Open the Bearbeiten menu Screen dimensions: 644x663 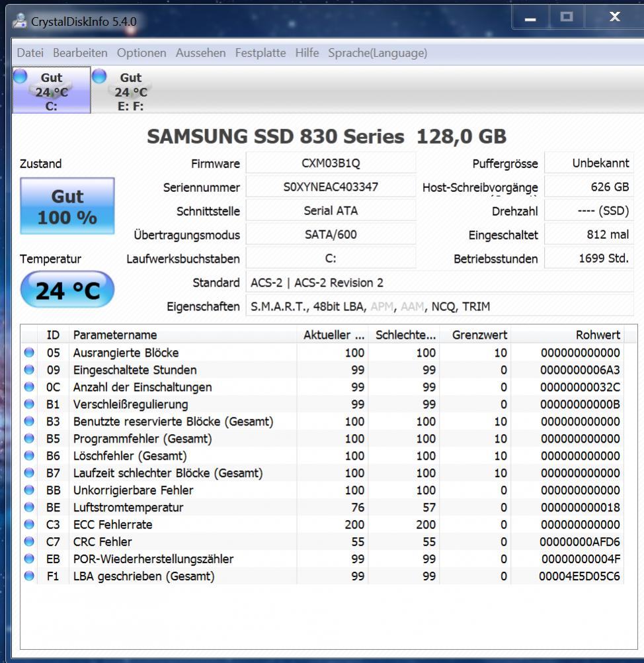tap(80, 53)
